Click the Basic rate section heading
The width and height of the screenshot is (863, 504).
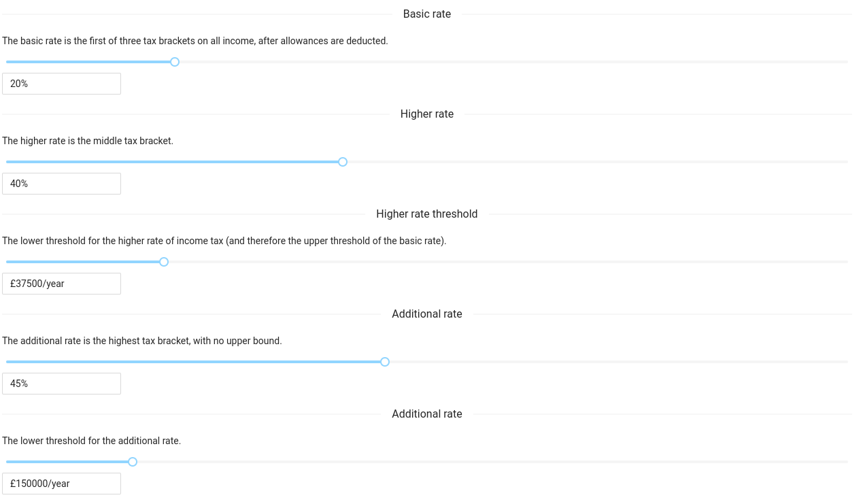point(426,14)
